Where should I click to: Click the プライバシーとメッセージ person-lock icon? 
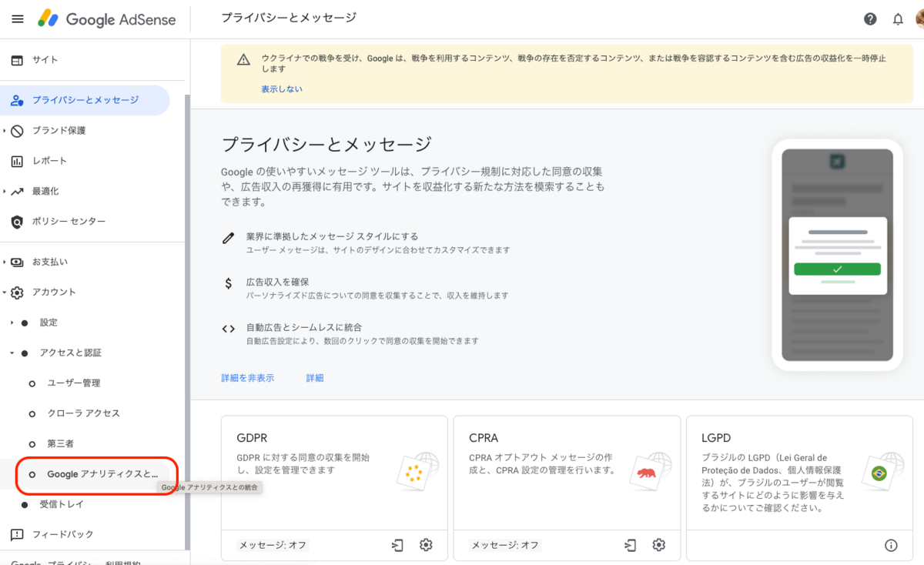coord(17,100)
